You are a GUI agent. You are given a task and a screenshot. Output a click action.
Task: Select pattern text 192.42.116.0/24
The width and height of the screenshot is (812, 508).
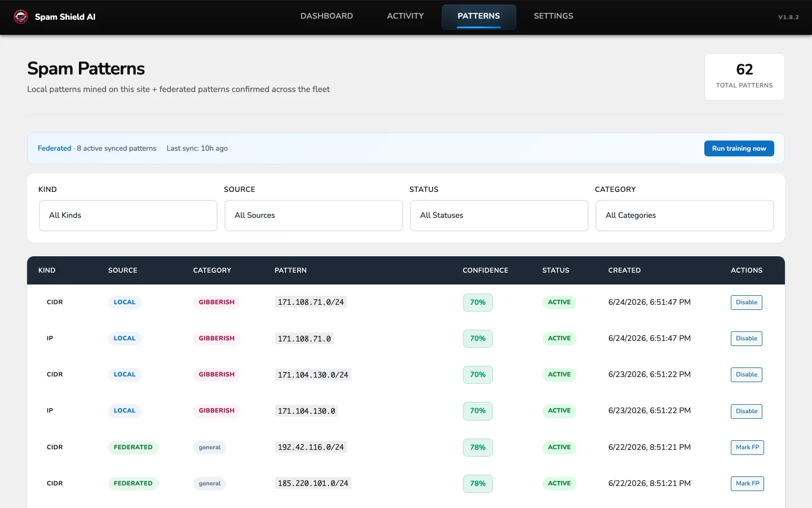click(311, 448)
